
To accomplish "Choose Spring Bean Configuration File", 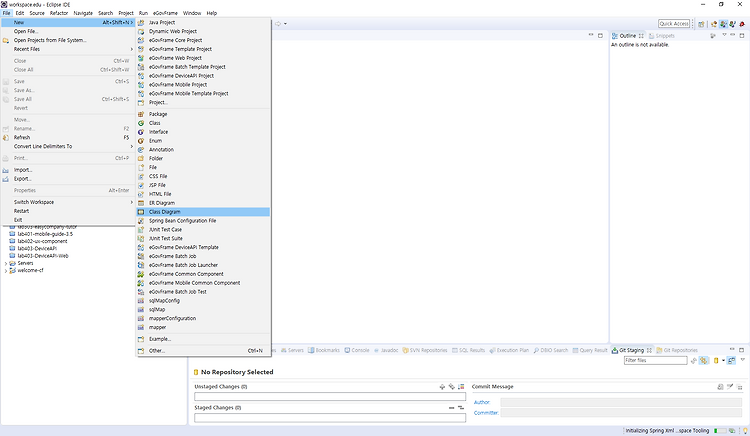I will [x=203, y=221].
